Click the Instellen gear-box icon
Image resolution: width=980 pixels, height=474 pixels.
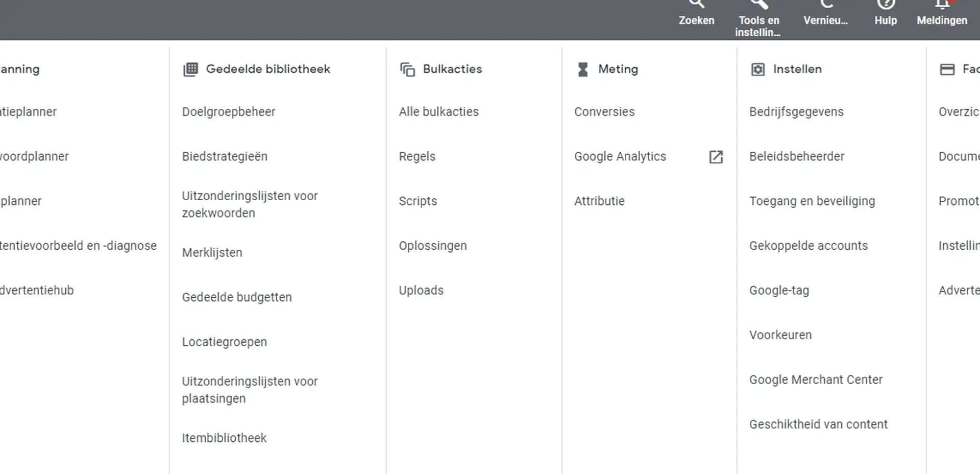[x=758, y=69]
